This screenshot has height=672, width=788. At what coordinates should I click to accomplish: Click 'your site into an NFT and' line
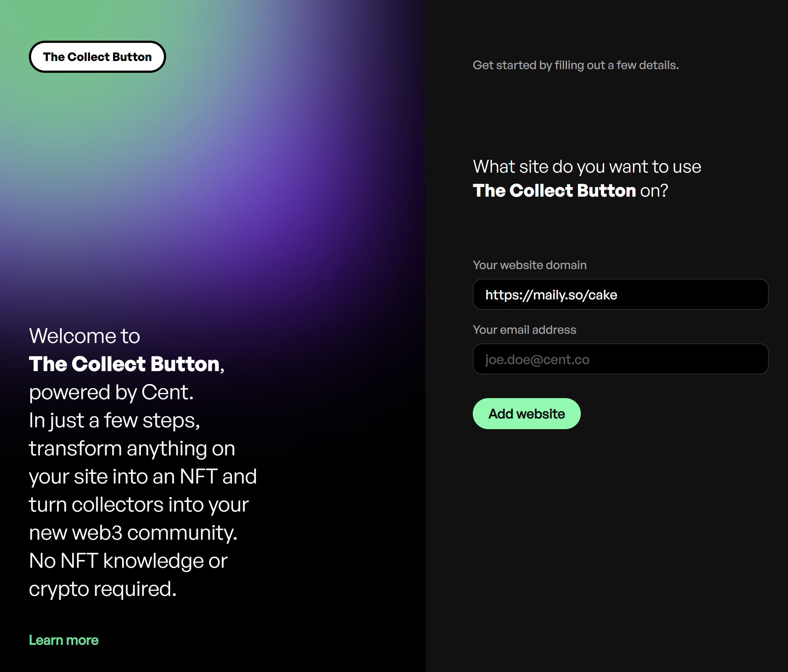point(143,476)
